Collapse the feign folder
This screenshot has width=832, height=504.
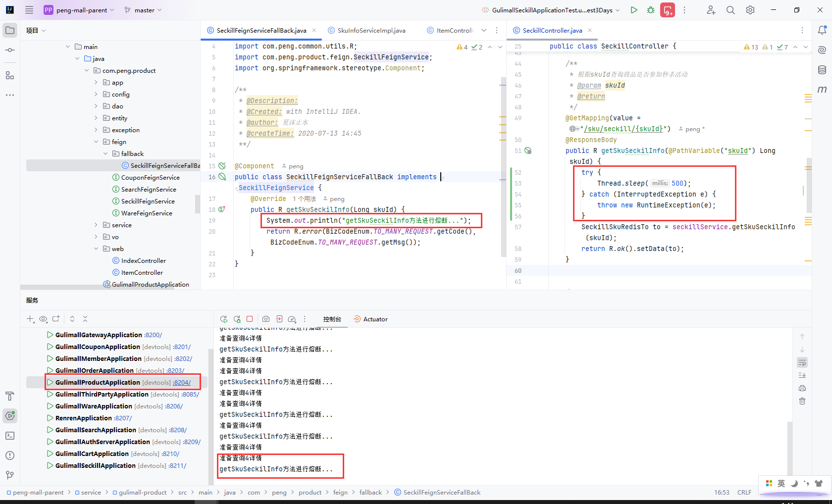tap(96, 142)
